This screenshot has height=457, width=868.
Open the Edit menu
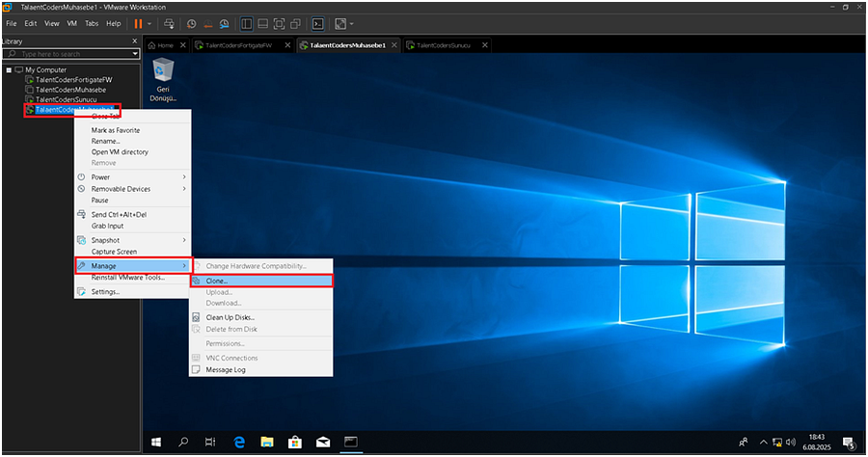31,24
